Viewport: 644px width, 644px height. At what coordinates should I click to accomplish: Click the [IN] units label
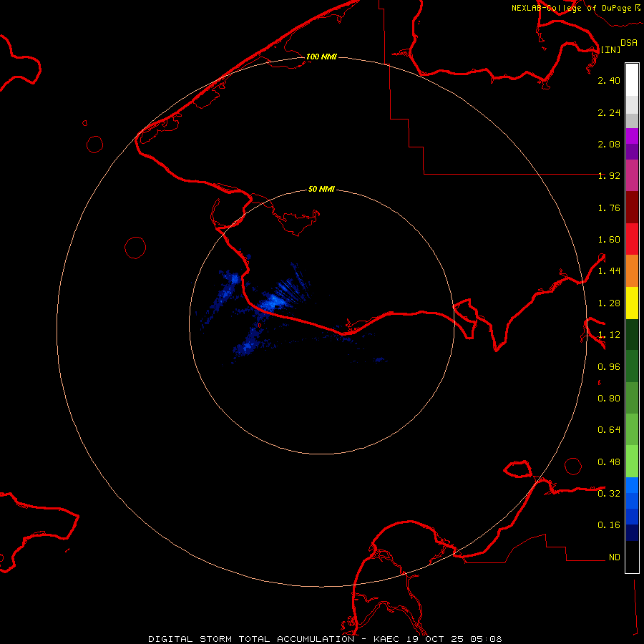pyautogui.click(x=610, y=49)
